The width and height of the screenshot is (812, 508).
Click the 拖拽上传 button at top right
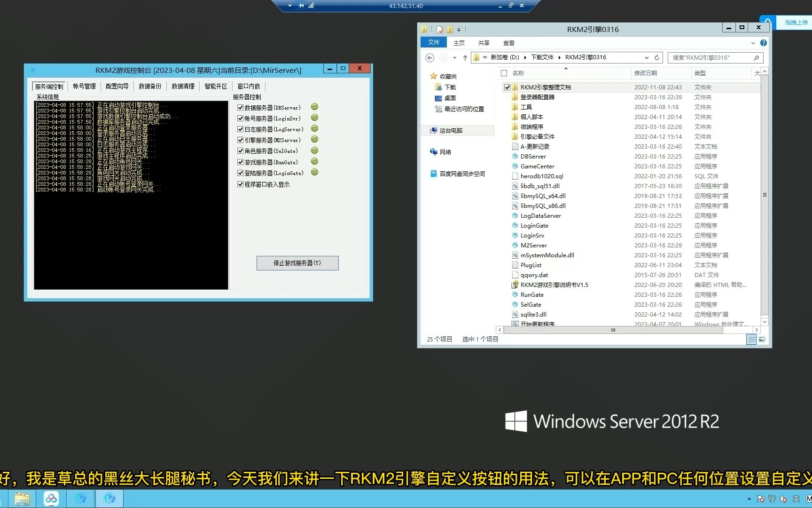click(796, 22)
